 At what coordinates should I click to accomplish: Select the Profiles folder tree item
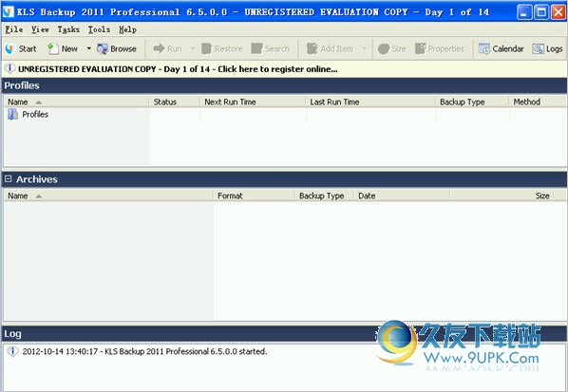click(28, 115)
